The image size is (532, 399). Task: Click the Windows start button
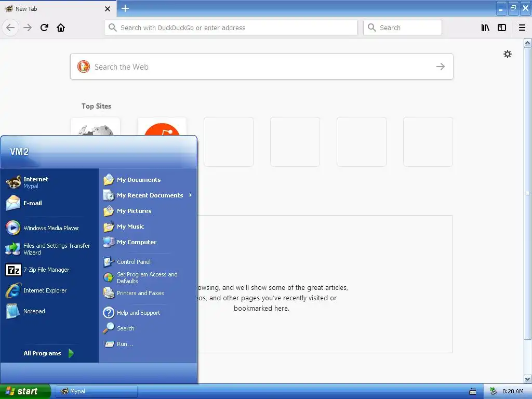pos(25,391)
